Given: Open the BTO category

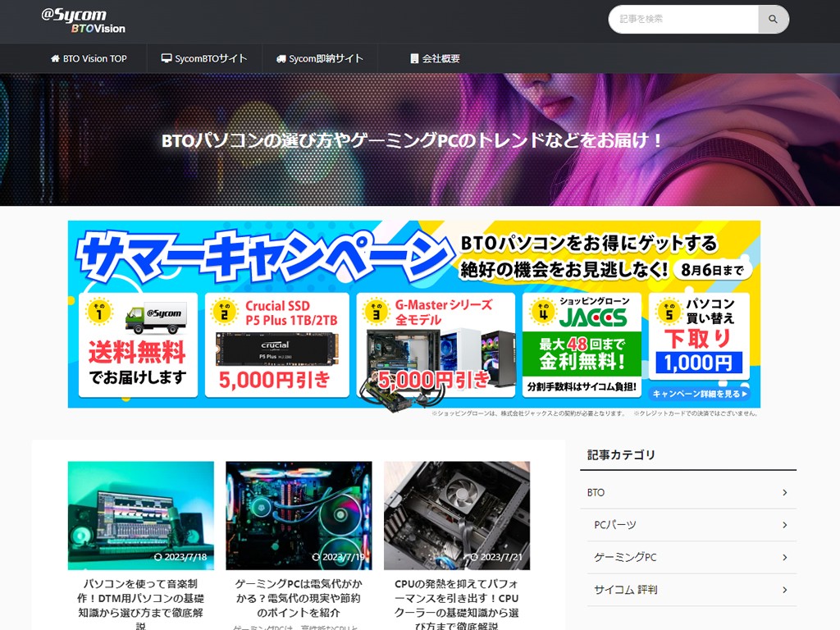Looking at the screenshot, I should (x=688, y=492).
